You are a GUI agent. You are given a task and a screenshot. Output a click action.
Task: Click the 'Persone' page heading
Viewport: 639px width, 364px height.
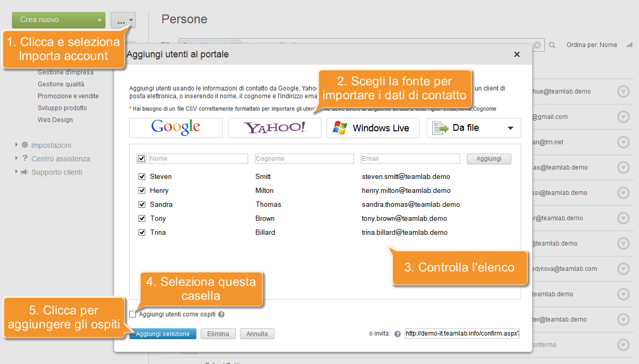click(185, 19)
